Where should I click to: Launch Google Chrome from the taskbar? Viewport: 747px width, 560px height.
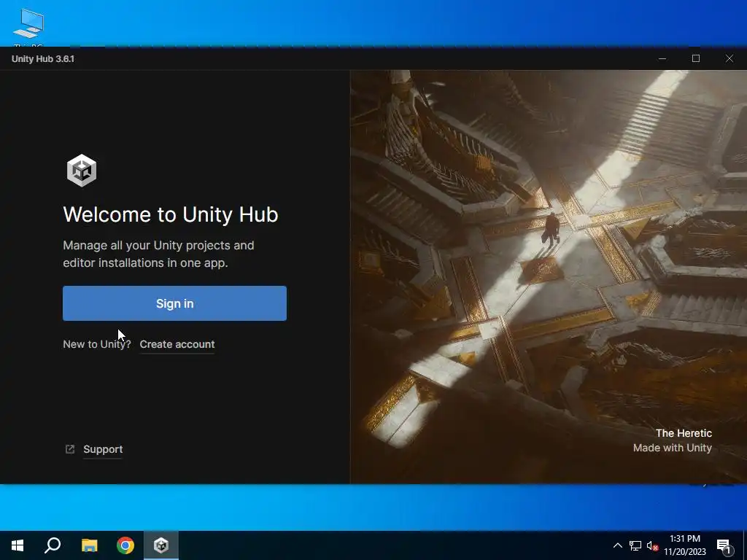pos(125,545)
